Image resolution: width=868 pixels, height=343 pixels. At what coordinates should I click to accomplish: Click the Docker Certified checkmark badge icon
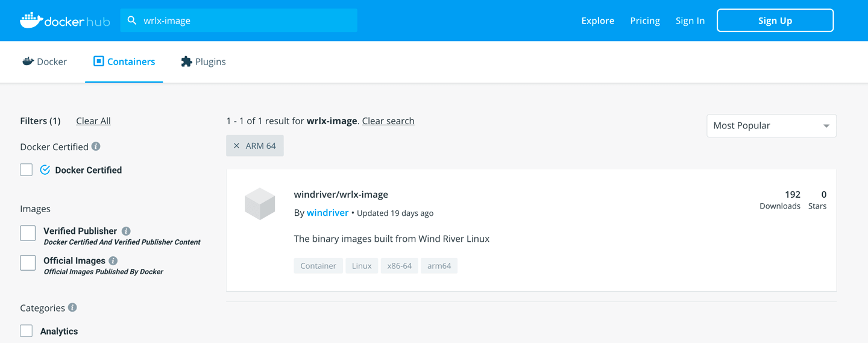pos(45,170)
